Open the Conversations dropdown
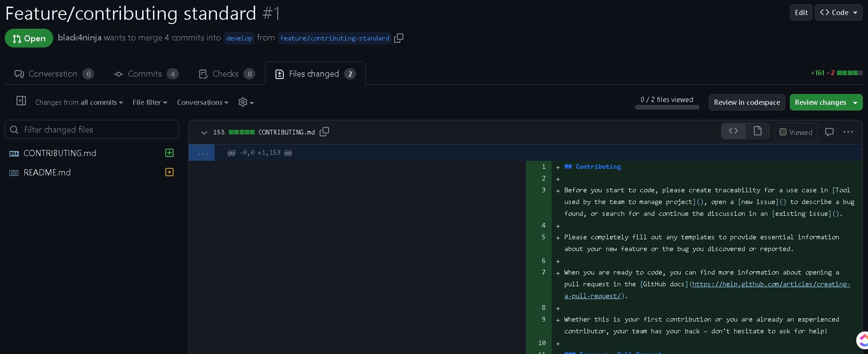This screenshot has width=868, height=354. click(202, 102)
